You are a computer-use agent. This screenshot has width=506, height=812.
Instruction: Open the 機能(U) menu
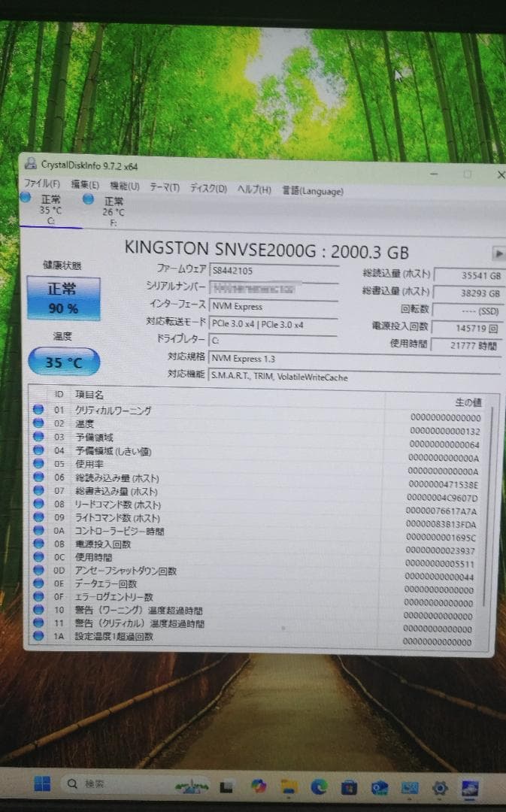pos(124,186)
